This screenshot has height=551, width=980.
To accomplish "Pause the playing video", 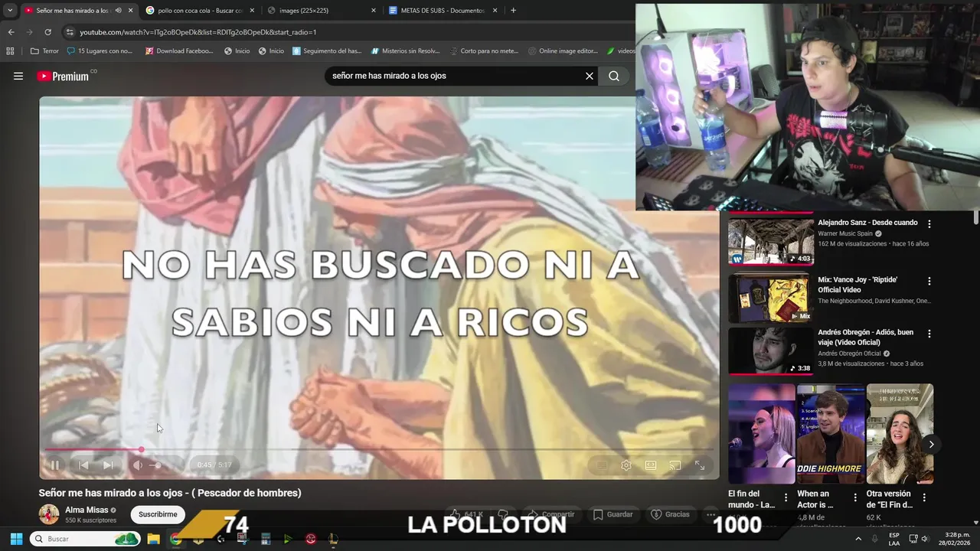I will coord(55,465).
